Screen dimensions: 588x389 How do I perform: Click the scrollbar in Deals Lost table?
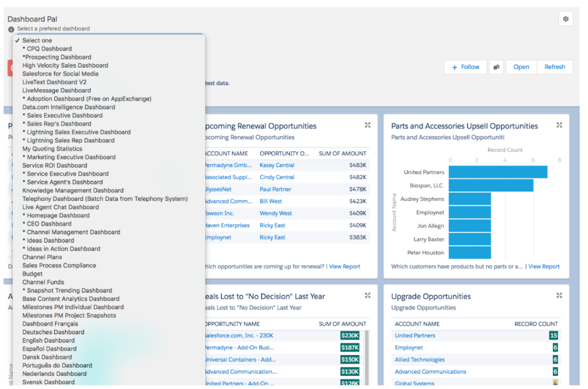(x=367, y=357)
